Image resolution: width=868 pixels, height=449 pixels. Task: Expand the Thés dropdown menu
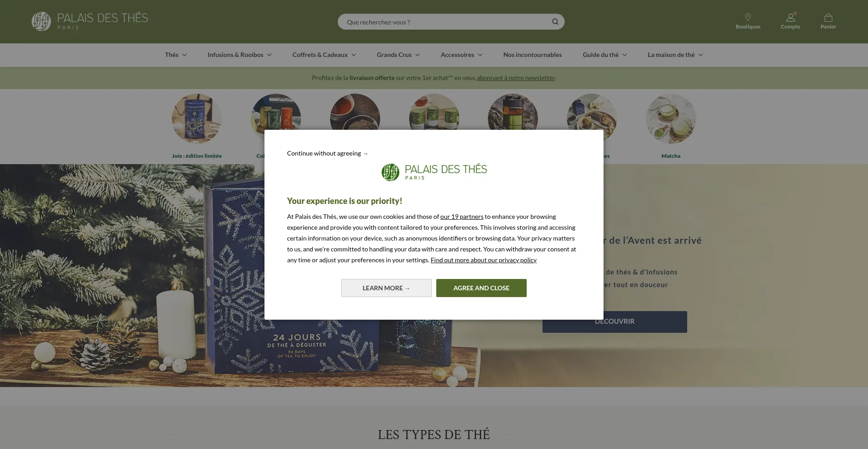(x=176, y=55)
